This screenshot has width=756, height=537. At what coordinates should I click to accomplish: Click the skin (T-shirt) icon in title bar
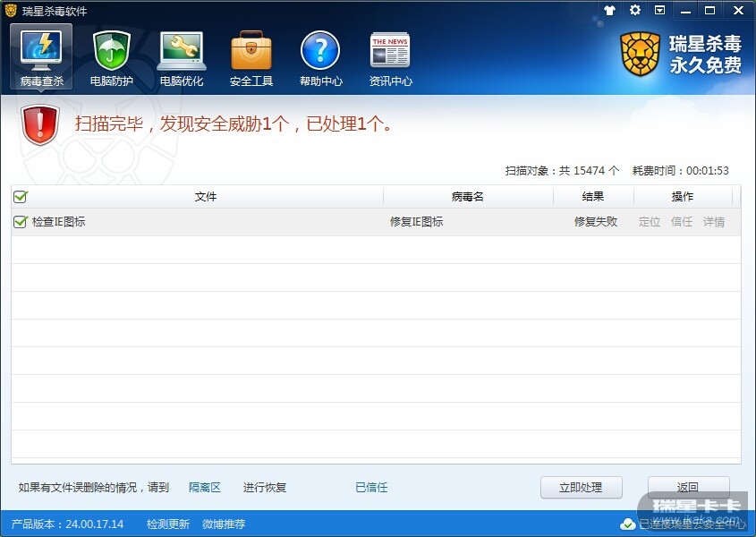(x=609, y=10)
